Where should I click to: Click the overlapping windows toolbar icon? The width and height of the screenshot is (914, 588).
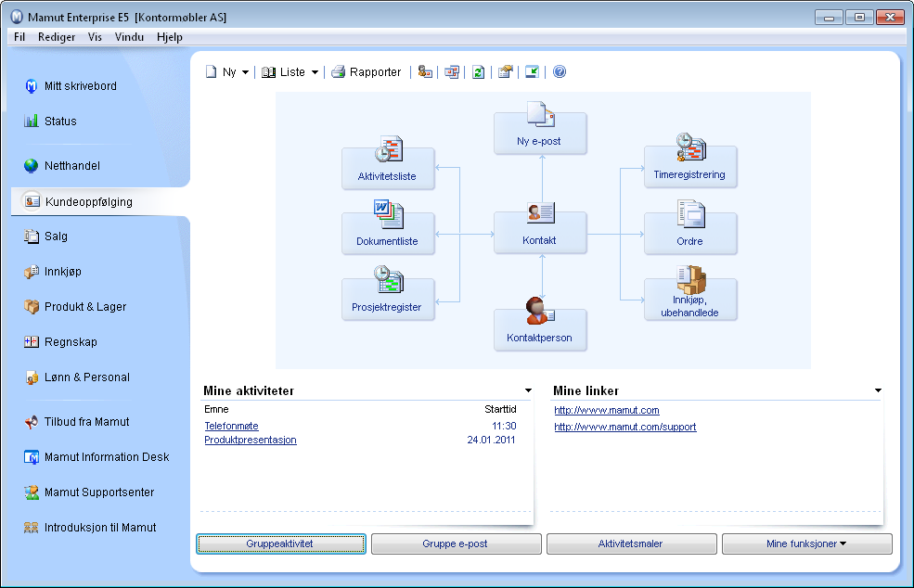(x=452, y=71)
